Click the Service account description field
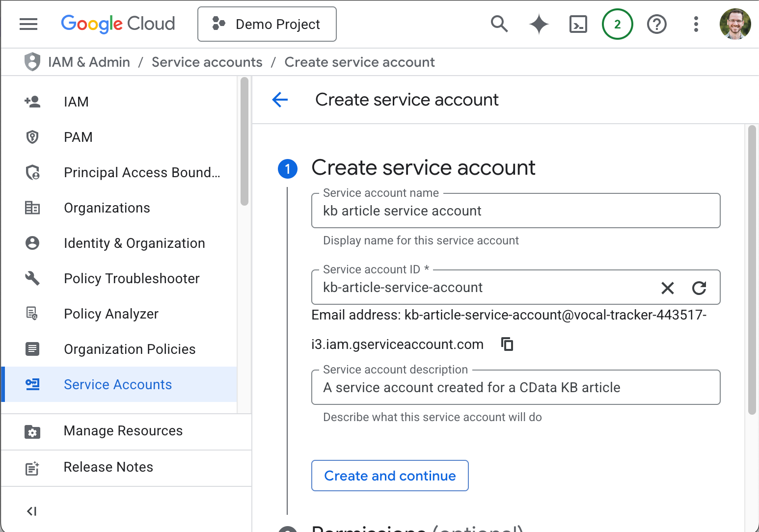 515,387
